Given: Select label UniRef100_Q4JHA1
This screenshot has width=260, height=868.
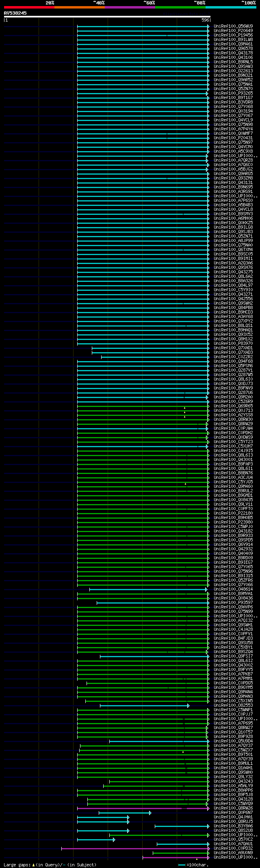Looking at the screenshot, I should pyautogui.click(x=233, y=817).
